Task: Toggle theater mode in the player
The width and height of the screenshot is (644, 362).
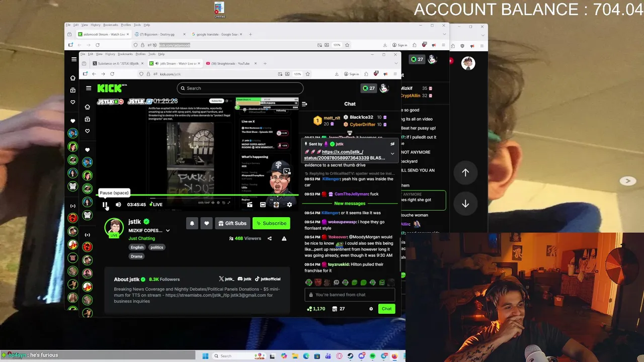Action: tap(263, 205)
